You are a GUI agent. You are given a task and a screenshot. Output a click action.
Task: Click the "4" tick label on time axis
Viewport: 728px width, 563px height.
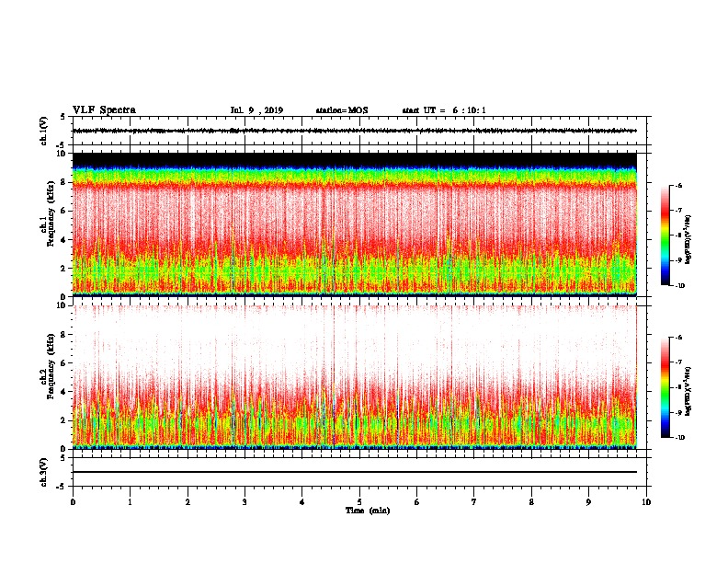302,502
